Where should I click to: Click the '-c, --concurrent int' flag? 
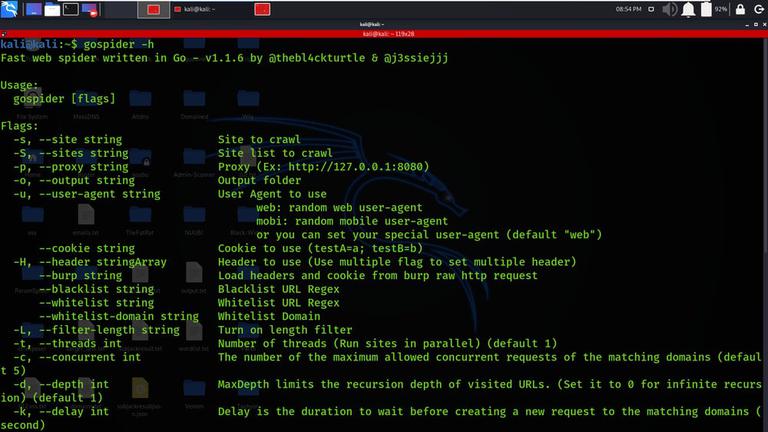coord(77,358)
